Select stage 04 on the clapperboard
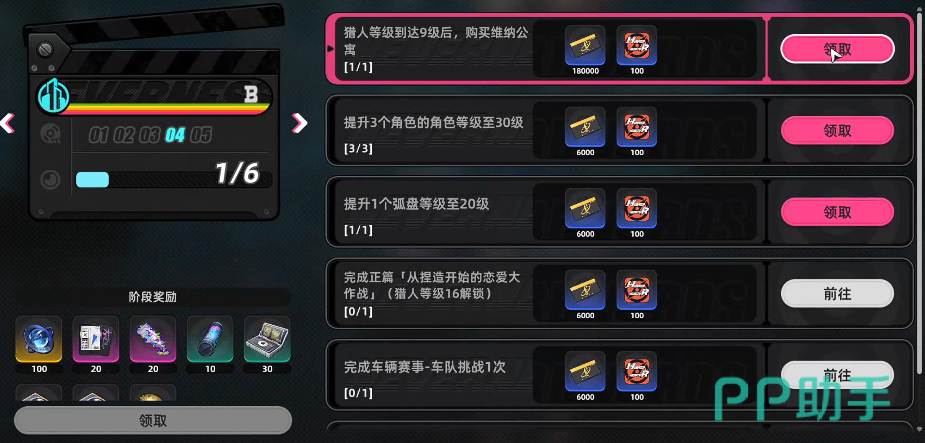925x443 pixels. (175, 135)
